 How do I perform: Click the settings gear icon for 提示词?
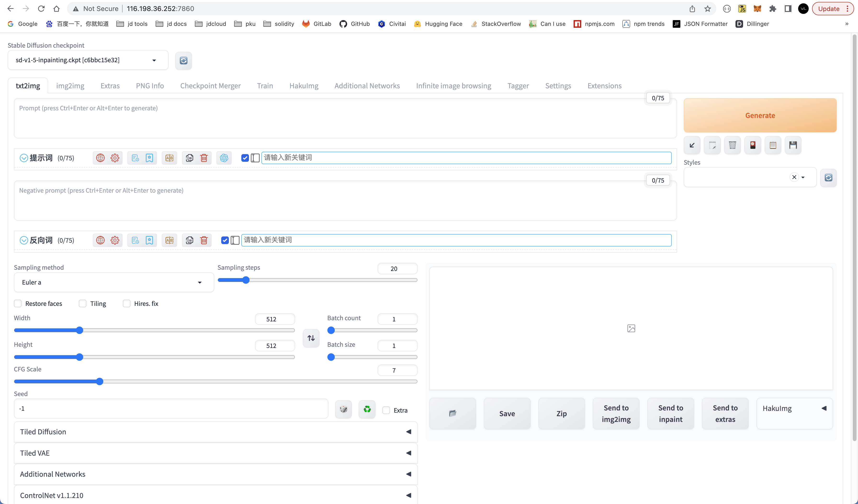(115, 158)
